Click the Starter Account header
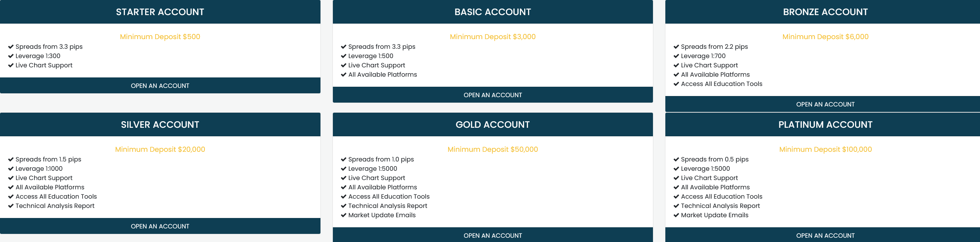The width and height of the screenshot is (980, 242). click(x=160, y=12)
